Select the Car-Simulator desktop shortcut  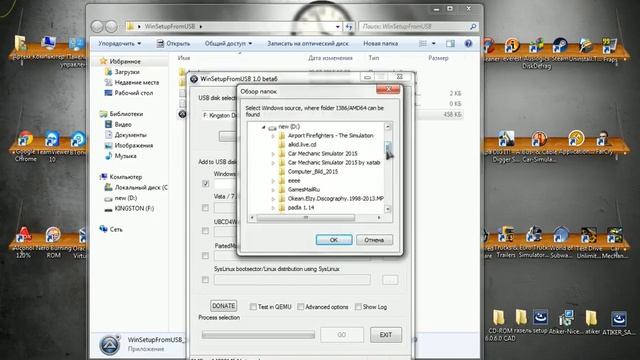(539, 146)
